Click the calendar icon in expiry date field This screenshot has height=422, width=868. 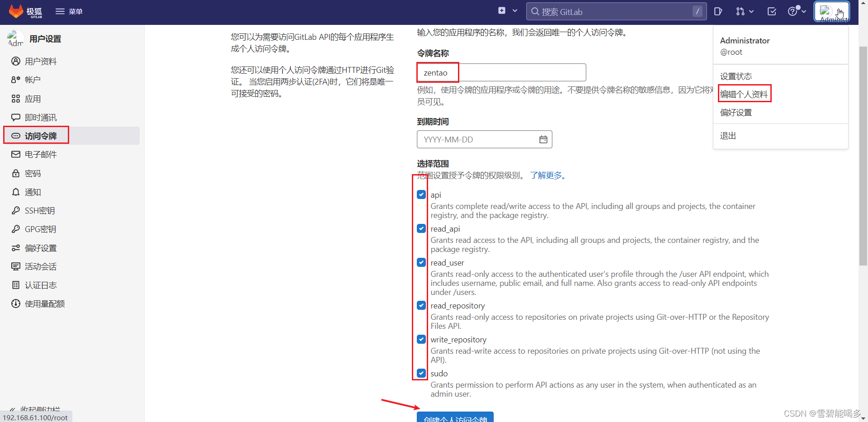543,139
